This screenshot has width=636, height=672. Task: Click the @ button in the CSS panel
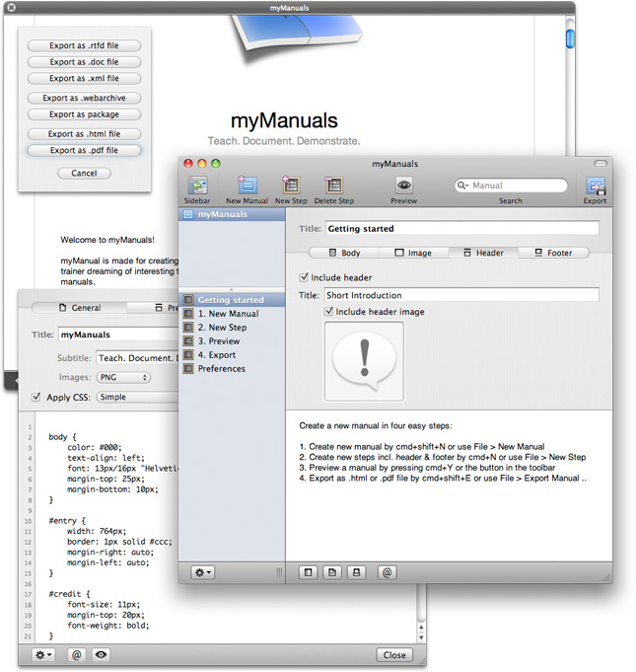[x=76, y=654]
